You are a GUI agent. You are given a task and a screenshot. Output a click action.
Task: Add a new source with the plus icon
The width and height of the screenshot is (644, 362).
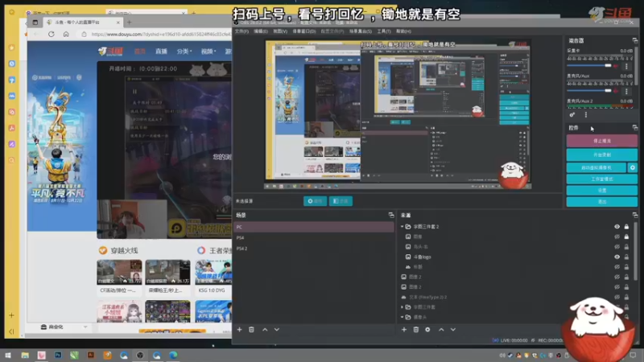pos(404,330)
